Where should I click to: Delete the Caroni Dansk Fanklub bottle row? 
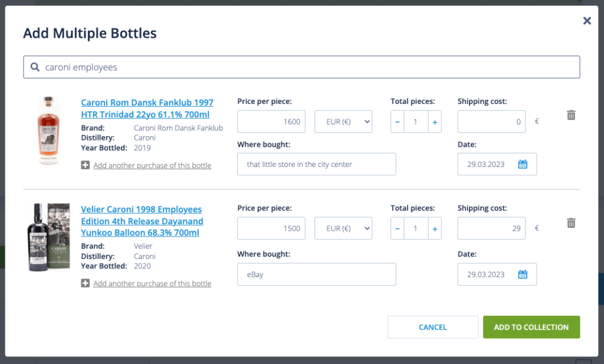click(x=571, y=115)
